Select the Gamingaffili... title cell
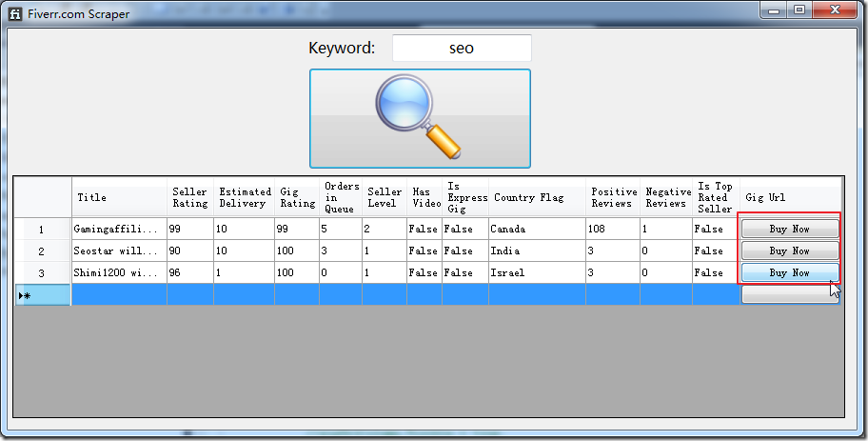The height and width of the screenshot is (441, 868). click(x=120, y=229)
